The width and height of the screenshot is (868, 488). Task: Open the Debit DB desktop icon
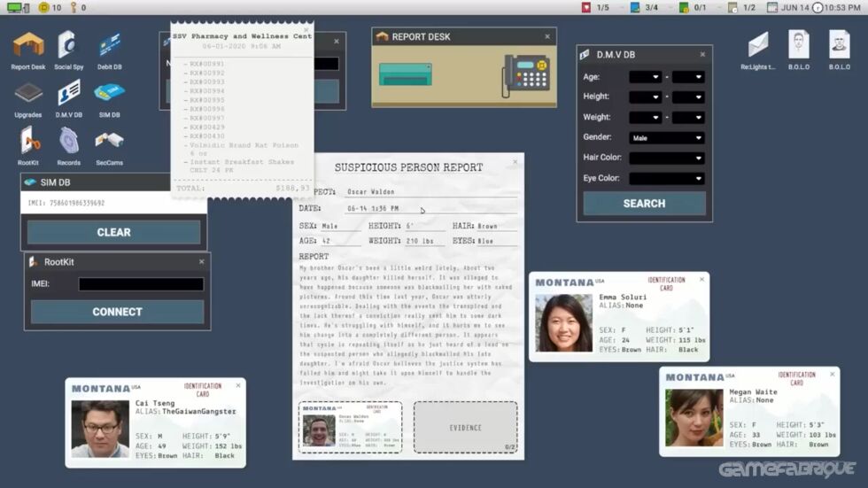tap(110, 50)
